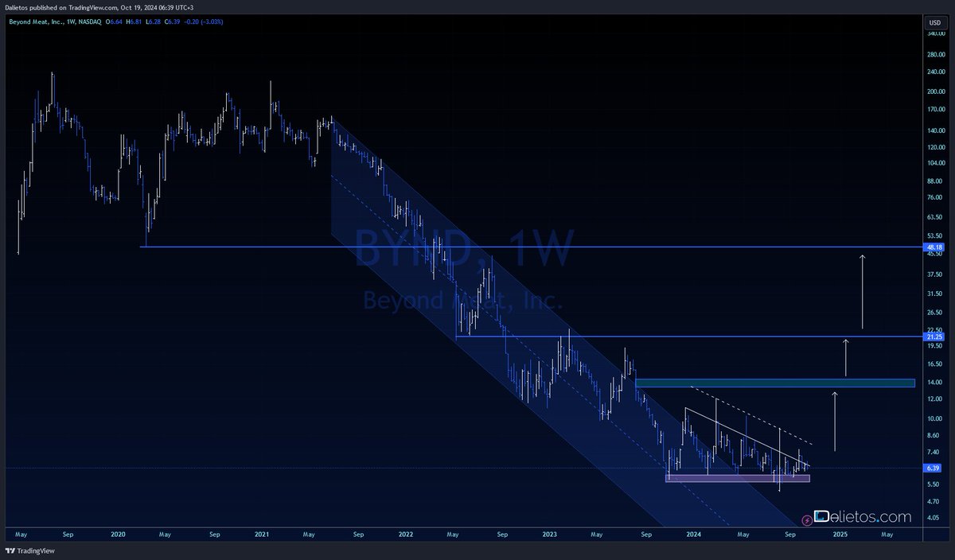Select the 21.25 price line label
955x560 pixels.
[x=934, y=337]
